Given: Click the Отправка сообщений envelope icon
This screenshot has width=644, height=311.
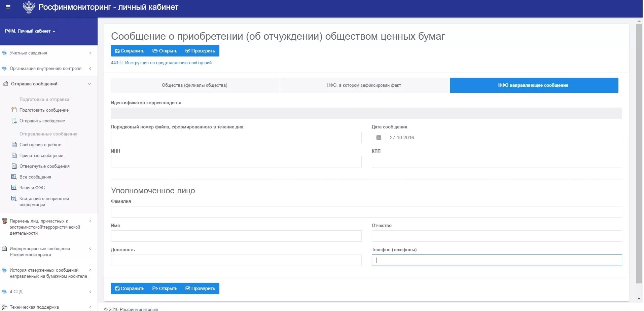Looking at the screenshot, I should point(5,84).
